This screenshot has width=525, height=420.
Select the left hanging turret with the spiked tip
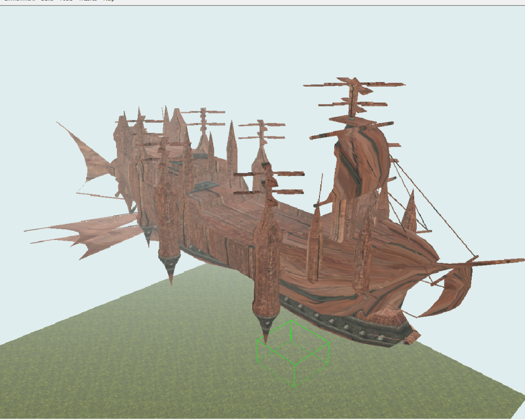[x=168, y=226]
